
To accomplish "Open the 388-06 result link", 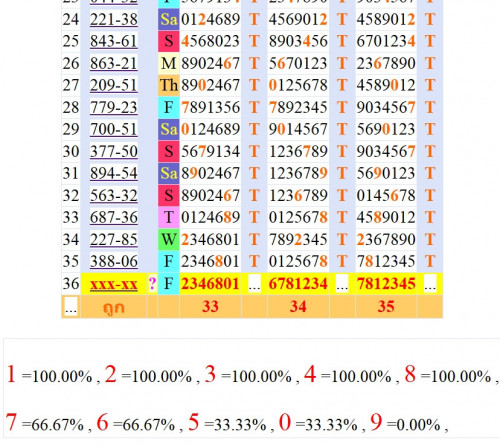I will coord(114,261).
